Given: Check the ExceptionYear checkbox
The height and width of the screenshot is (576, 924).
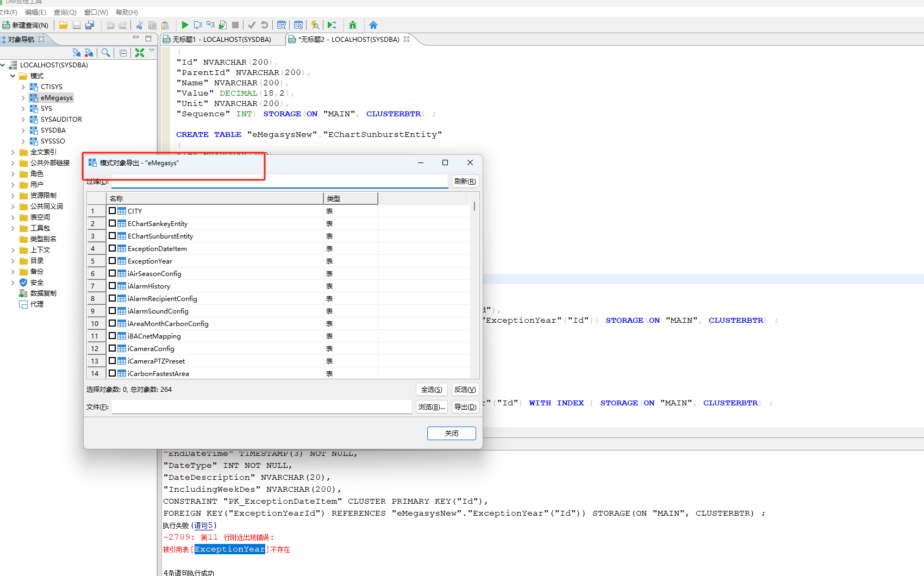Looking at the screenshot, I should pyautogui.click(x=112, y=261).
